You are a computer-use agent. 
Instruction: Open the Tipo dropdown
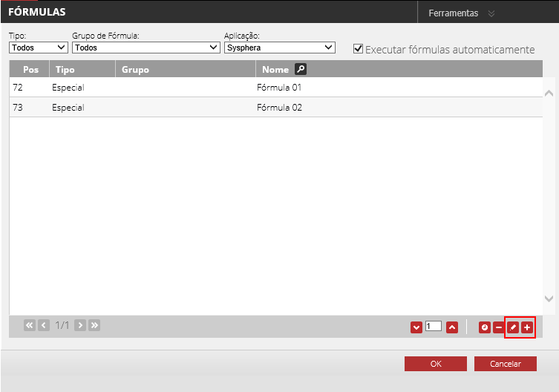pos(39,48)
